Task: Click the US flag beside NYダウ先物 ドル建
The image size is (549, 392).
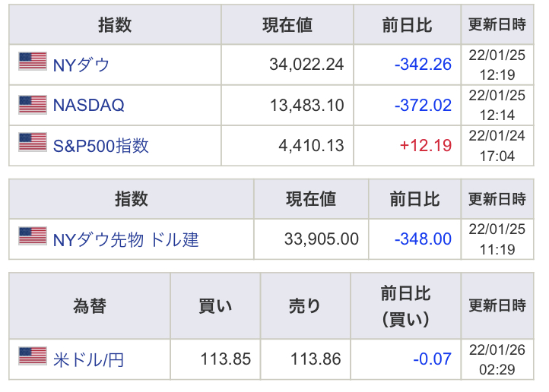Action: (x=33, y=238)
